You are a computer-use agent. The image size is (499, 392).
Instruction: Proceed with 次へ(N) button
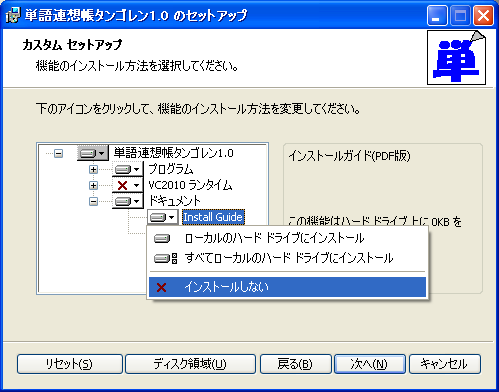(370, 364)
